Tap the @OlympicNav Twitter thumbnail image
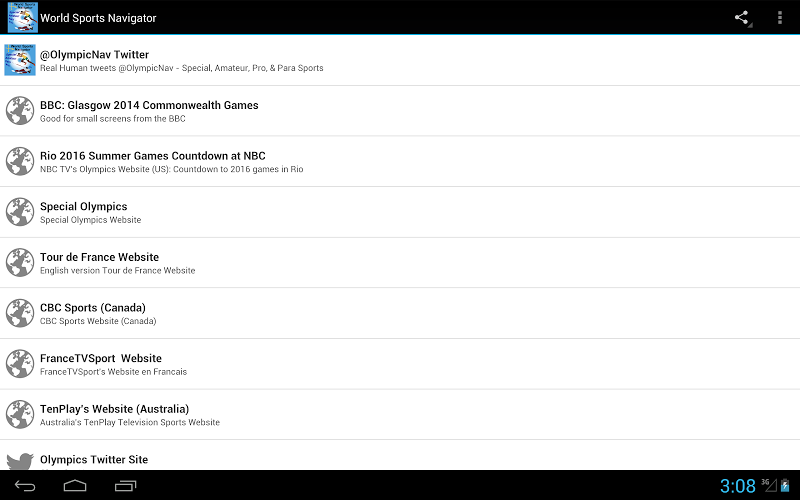This screenshot has height=500, width=800. [20, 60]
